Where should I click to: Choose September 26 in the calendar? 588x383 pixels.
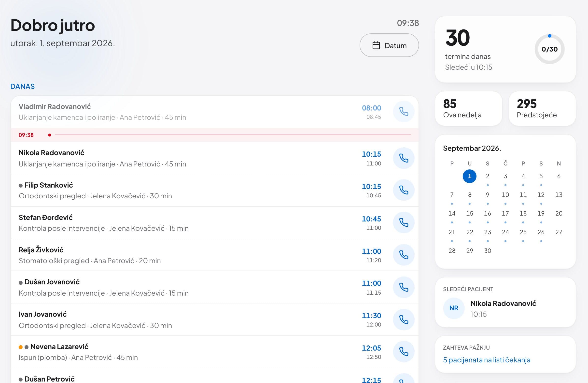[x=541, y=232]
